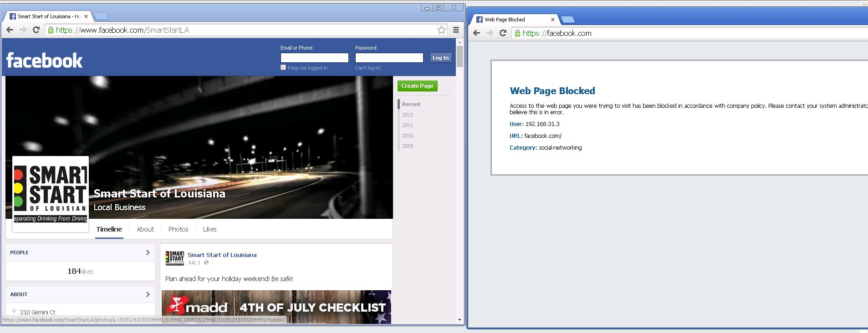
Task: Open Smart Start of Louisiana post author link
Action: [x=222, y=255]
